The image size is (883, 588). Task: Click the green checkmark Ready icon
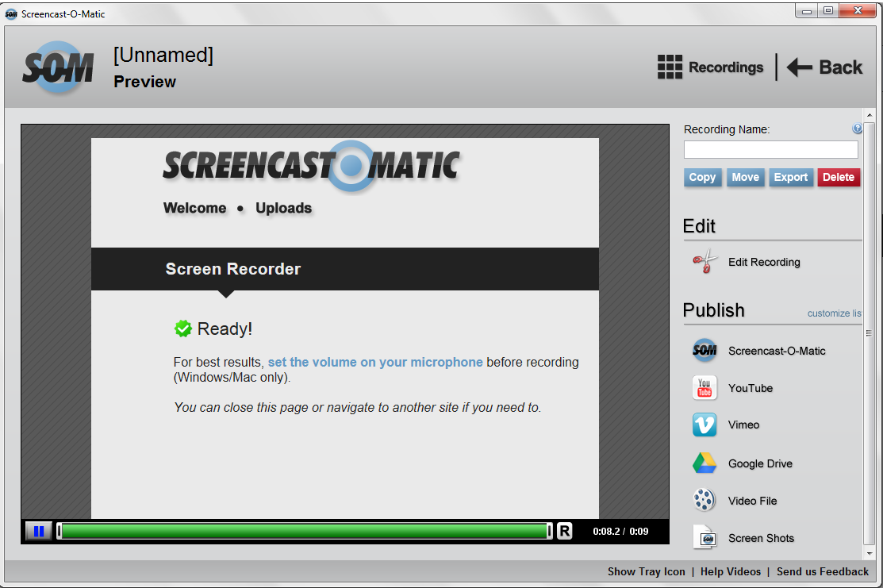[183, 329]
